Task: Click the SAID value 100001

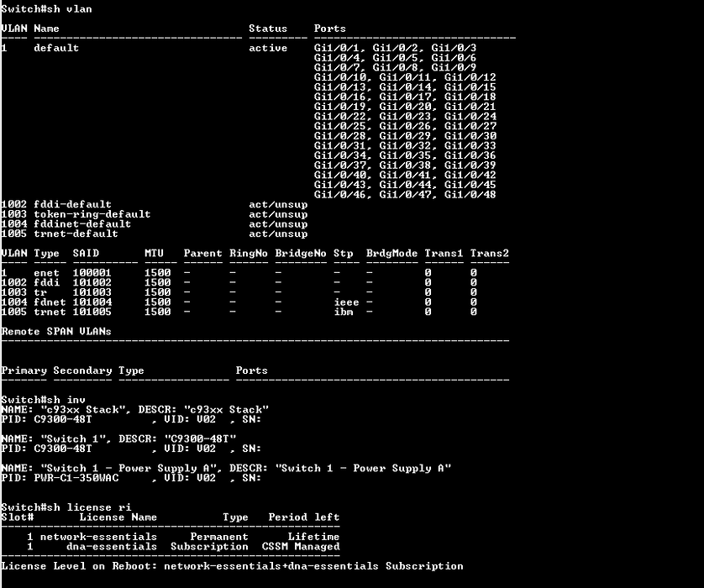Action: [x=92, y=273]
